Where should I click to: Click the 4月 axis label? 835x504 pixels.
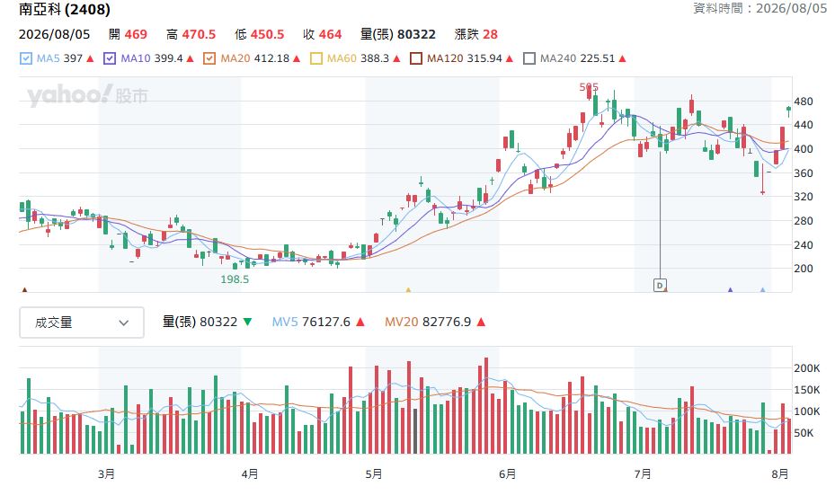tap(250, 473)
